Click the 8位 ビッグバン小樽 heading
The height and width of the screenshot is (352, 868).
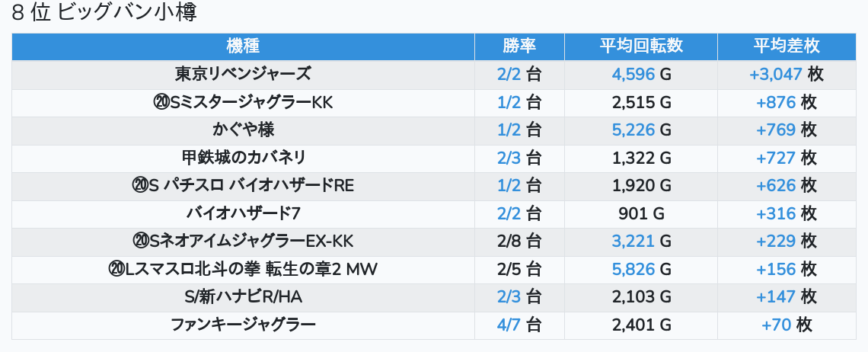pyautogui.click(x=104, y=14)
